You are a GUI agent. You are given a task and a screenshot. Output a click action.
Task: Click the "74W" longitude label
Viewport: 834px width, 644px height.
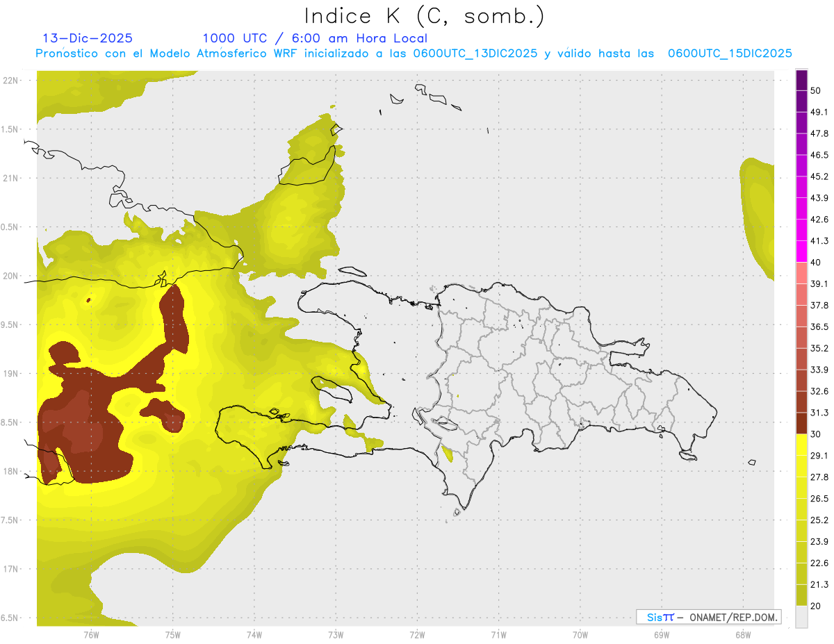click(254, 635)
